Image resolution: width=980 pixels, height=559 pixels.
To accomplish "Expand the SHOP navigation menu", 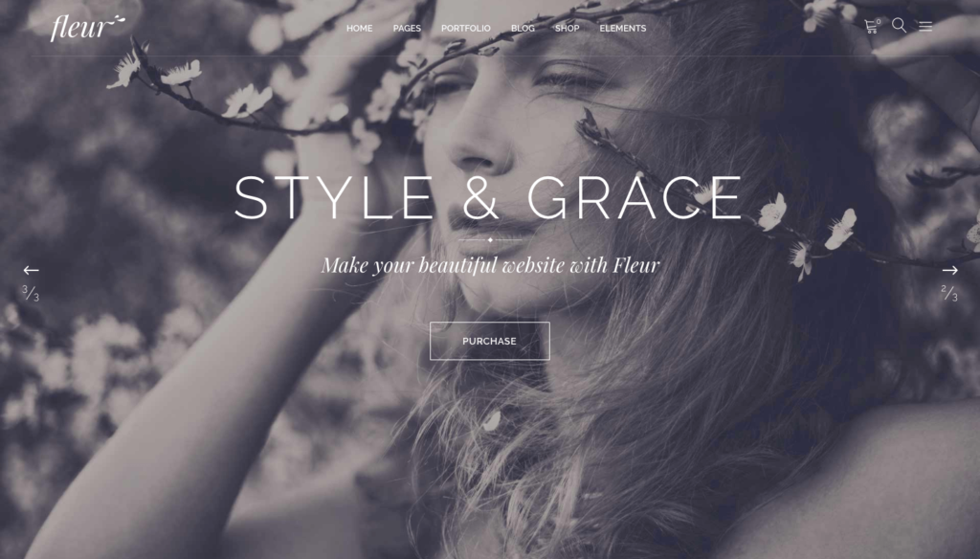I will click(x=567, y=28).
